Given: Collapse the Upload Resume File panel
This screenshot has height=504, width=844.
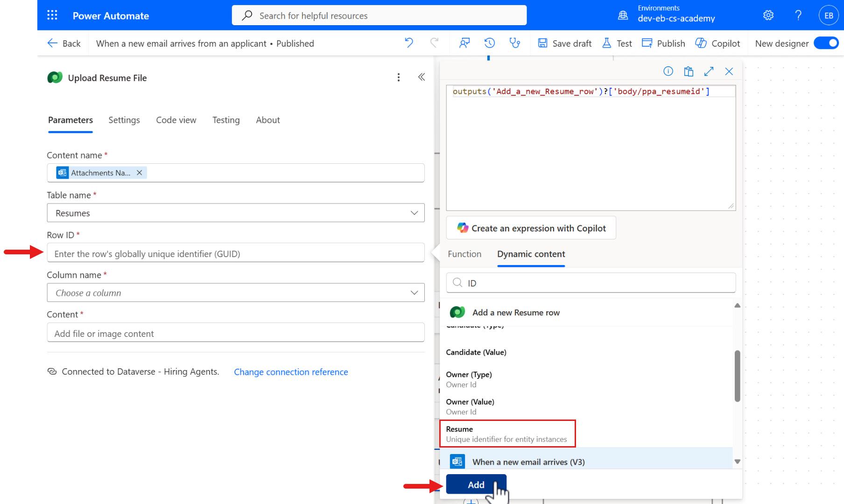Looking at the screenshot, I should pos(421,77).
